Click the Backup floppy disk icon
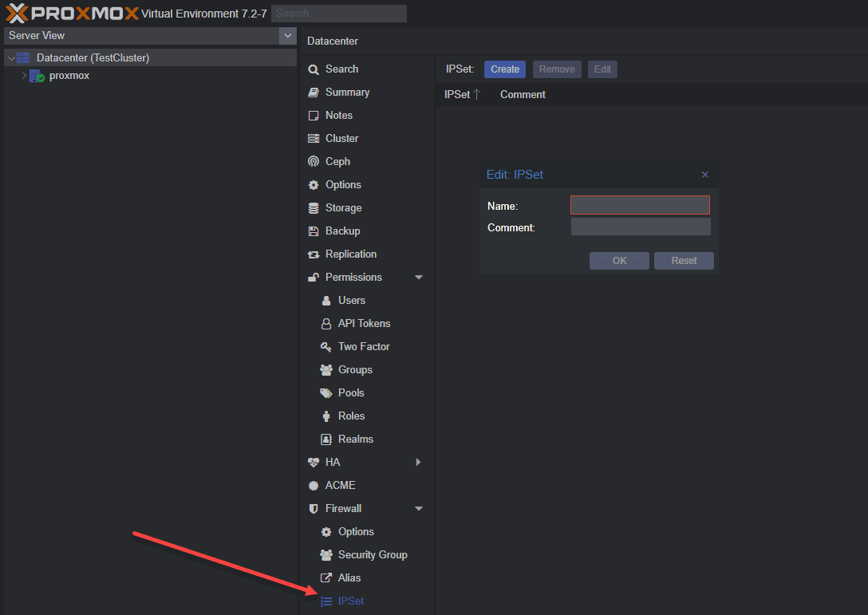The width and height of the screenshot is (868, 615). tap(314, 231)
